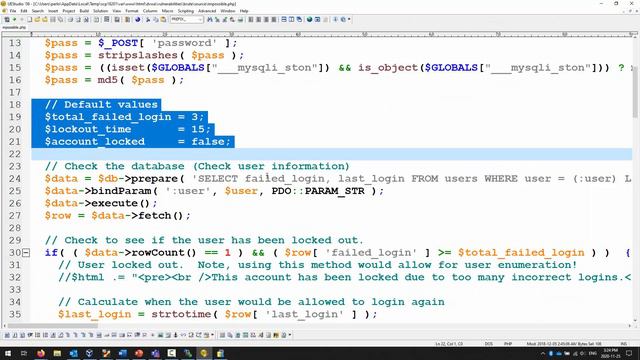Open the Edit menu
640x360 pixels.
[x=24, y=11]
